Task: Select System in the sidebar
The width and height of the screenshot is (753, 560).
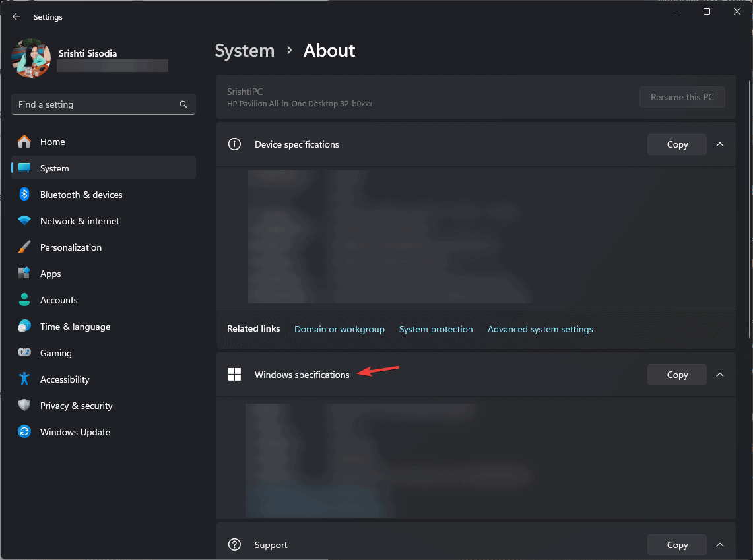Action: (x=103, y=168)
